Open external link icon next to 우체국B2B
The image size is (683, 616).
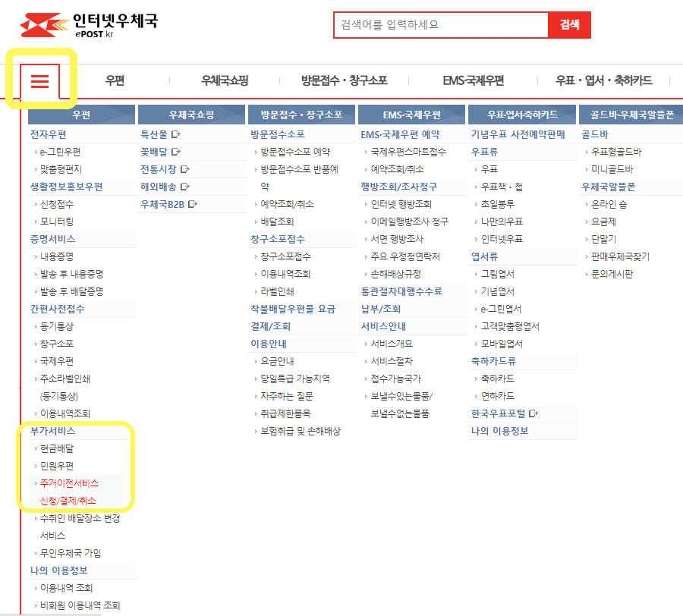tap(193, 204)
